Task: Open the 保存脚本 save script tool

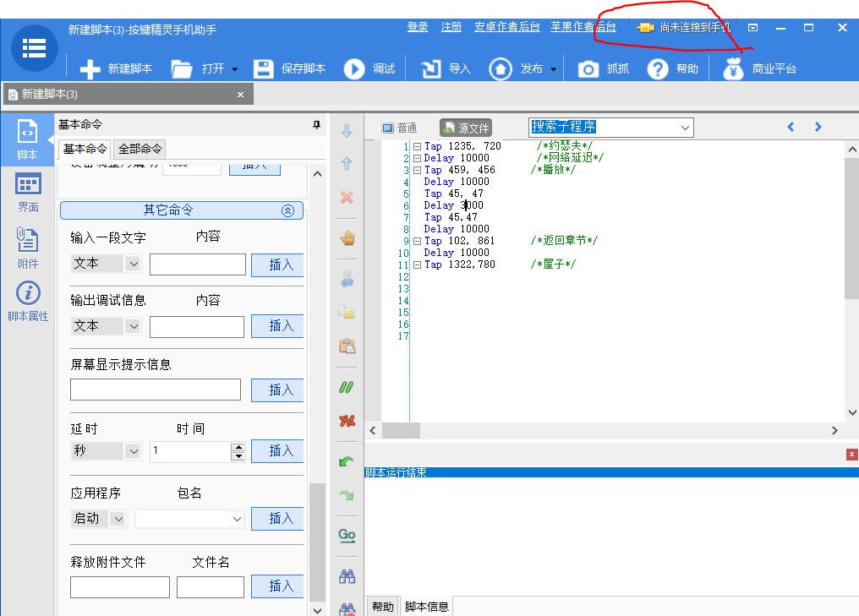Action: [x=292, y=68]
